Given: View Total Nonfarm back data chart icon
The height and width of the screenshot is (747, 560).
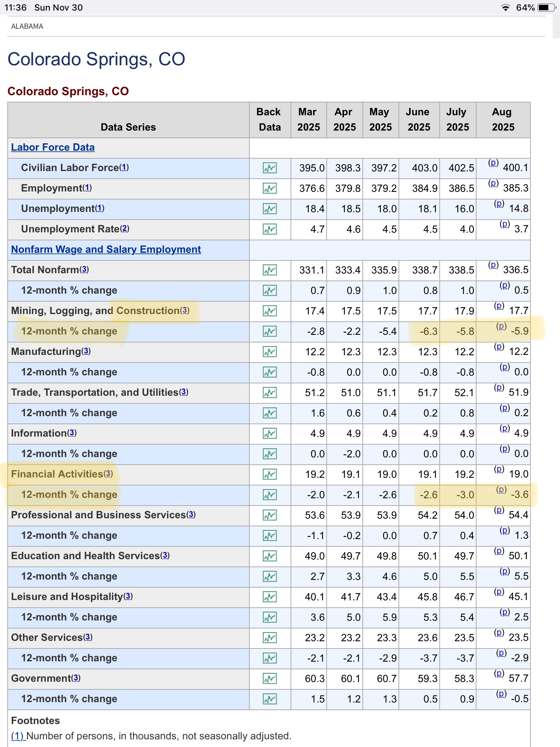Looking at the screenshot, I should pyautogui.click(x=269, y=270).
